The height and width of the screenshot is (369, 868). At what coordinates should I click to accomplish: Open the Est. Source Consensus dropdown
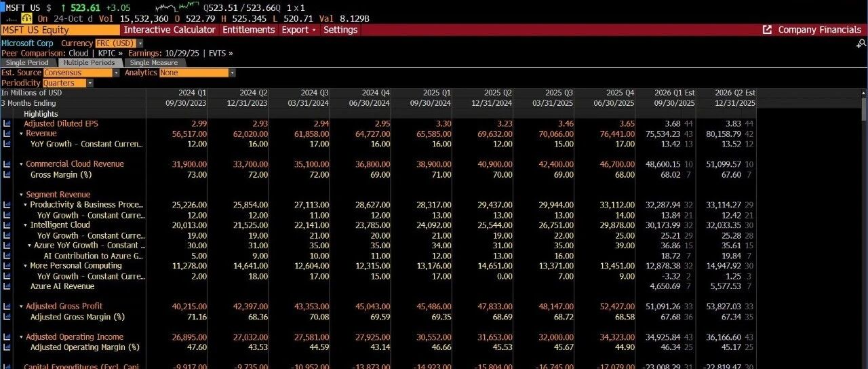point(81,73)
